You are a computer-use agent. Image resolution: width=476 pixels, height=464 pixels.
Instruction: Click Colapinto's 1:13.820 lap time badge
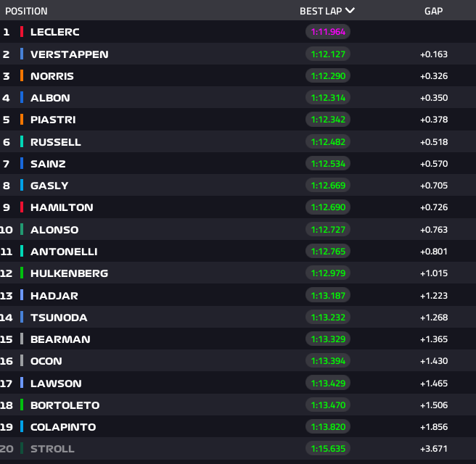tap(328, 427)
